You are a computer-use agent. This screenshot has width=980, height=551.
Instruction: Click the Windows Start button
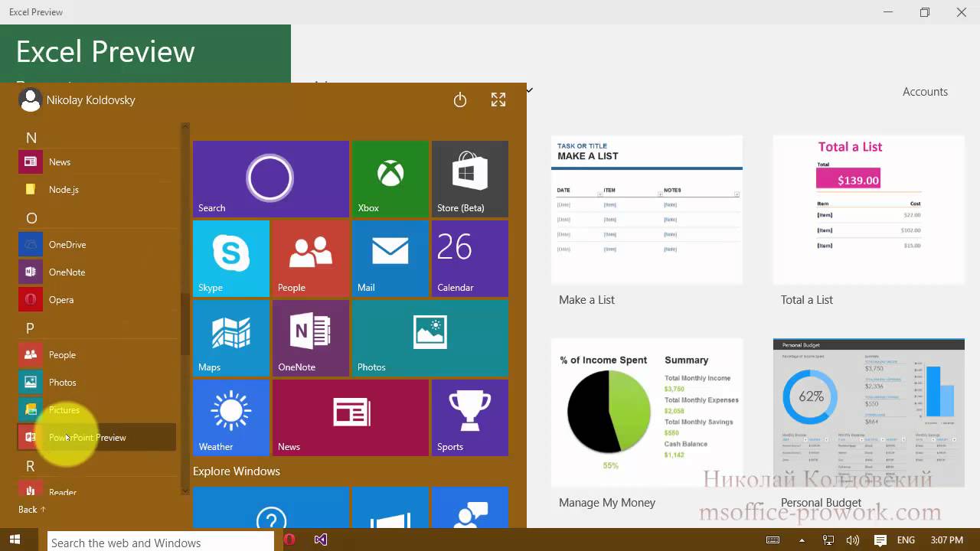pos(15,540)
